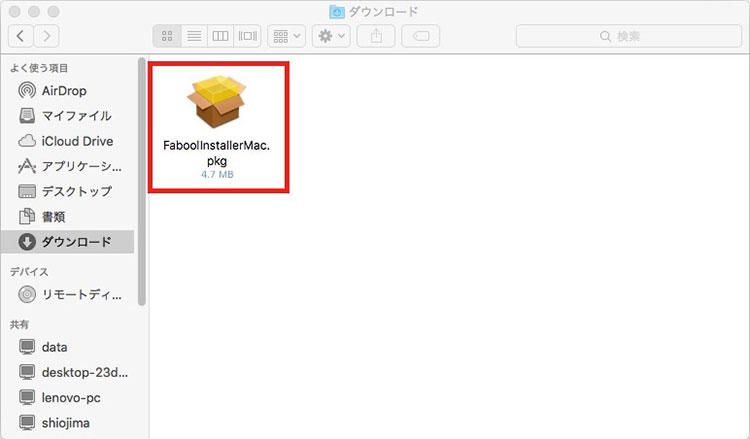This screenshot has width=750, height=439.
Task: Open the gear action menu
Action: coord(331,36)
